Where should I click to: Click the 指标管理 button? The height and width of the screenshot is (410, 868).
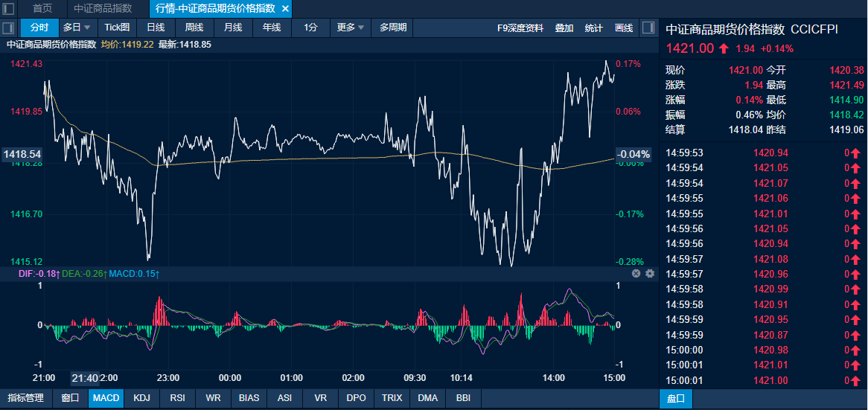(x=26, y=398)
